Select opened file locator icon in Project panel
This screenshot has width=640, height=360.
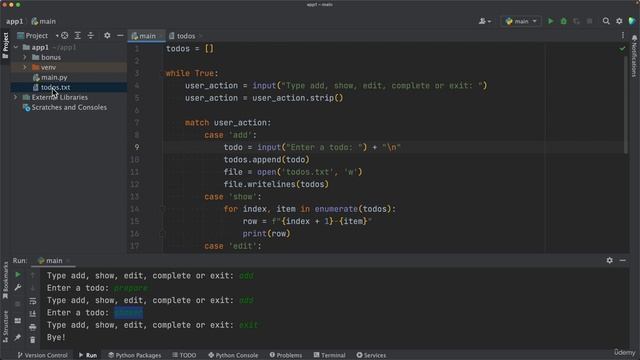[64, 36]
